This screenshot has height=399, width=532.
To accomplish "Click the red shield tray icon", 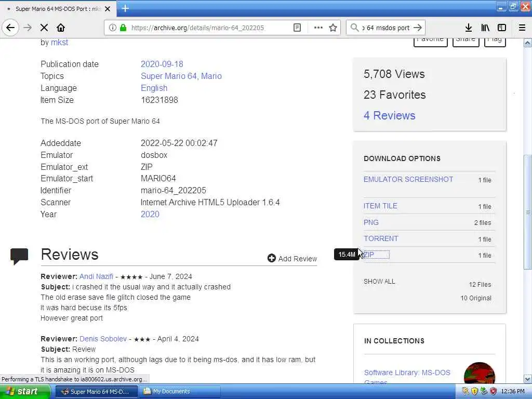I will (x=493, y=391).
